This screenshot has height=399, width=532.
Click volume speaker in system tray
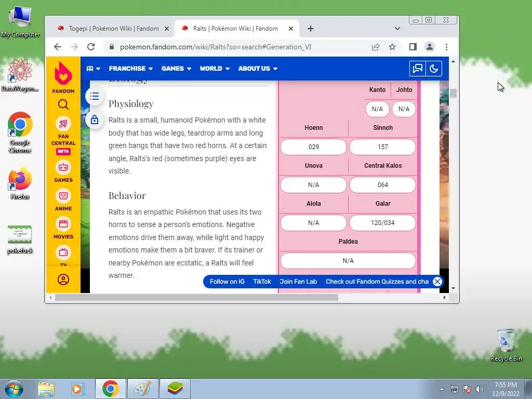coord(480,389)
